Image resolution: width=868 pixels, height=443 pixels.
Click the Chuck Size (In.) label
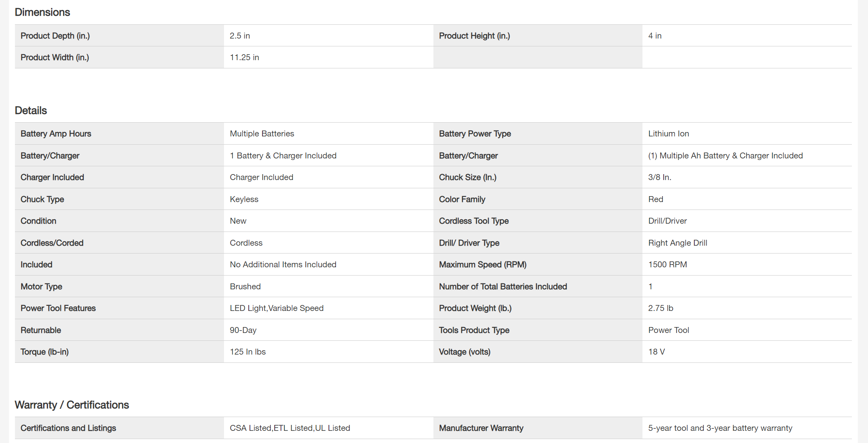(x=468, y=177)
